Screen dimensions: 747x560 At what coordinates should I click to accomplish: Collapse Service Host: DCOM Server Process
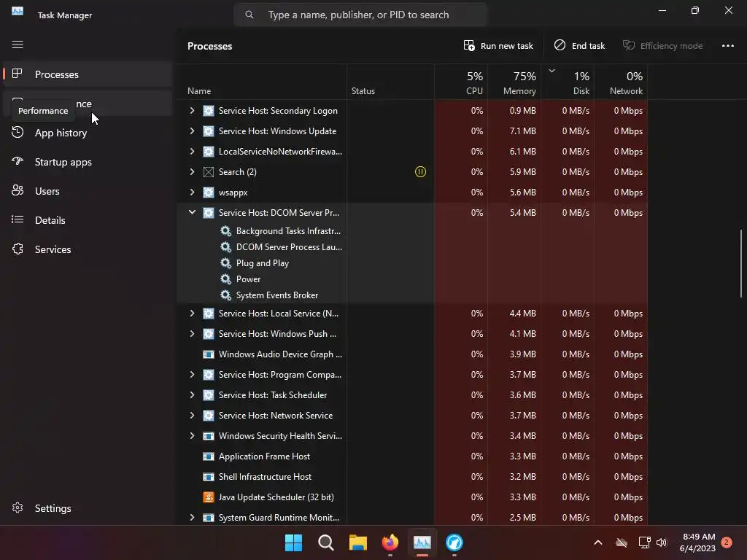coord(192,212)
